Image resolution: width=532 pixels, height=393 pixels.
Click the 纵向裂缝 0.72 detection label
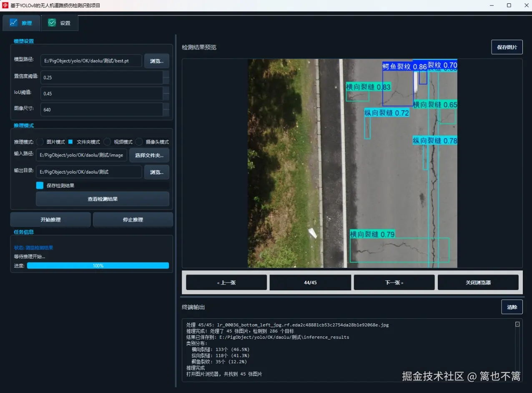point(386,113)
